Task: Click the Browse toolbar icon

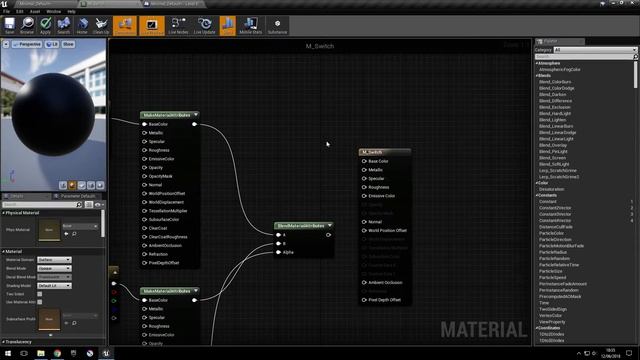Action: 27,25
